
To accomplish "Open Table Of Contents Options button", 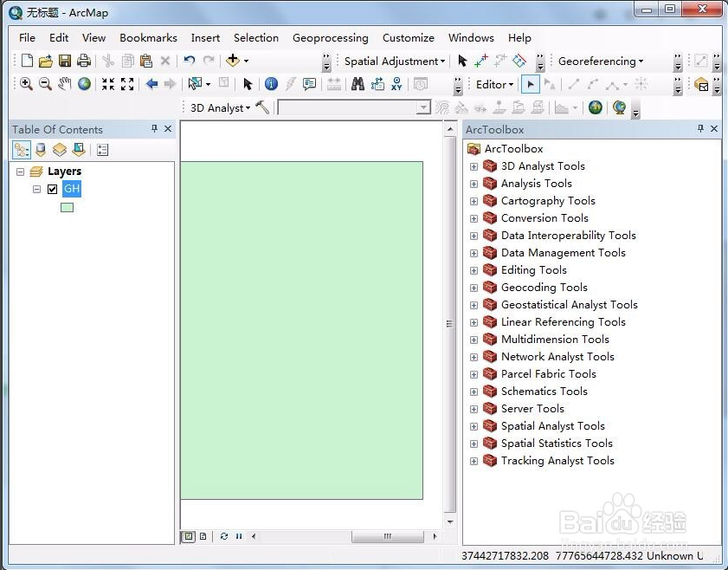I will (103, 150).
